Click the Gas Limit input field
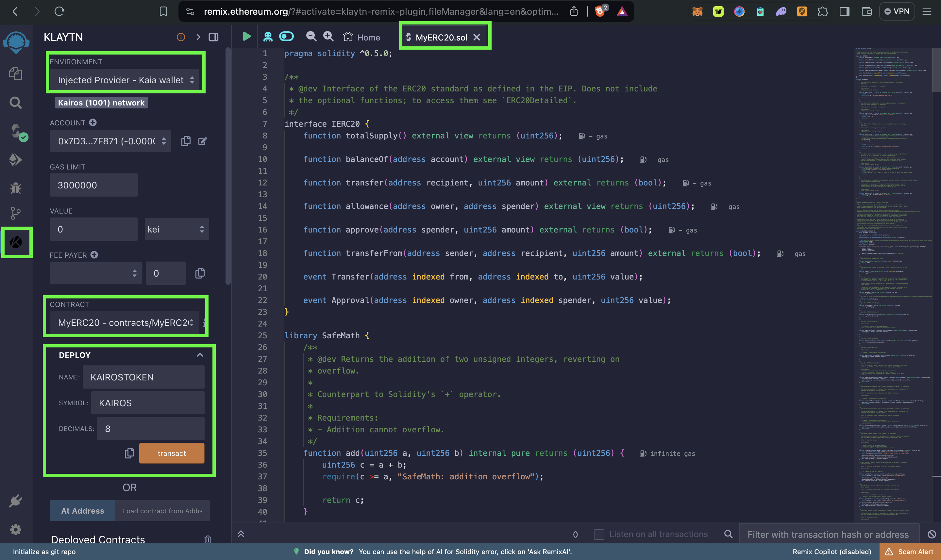941x560 pixels. point(94,185)
